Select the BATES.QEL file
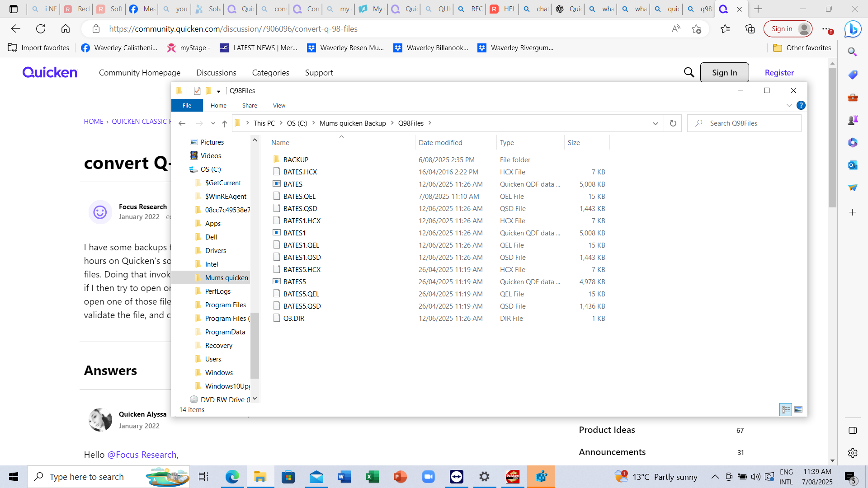Viewport: 868px width, 488px height. pyautogui.click(x=299, y=197)
